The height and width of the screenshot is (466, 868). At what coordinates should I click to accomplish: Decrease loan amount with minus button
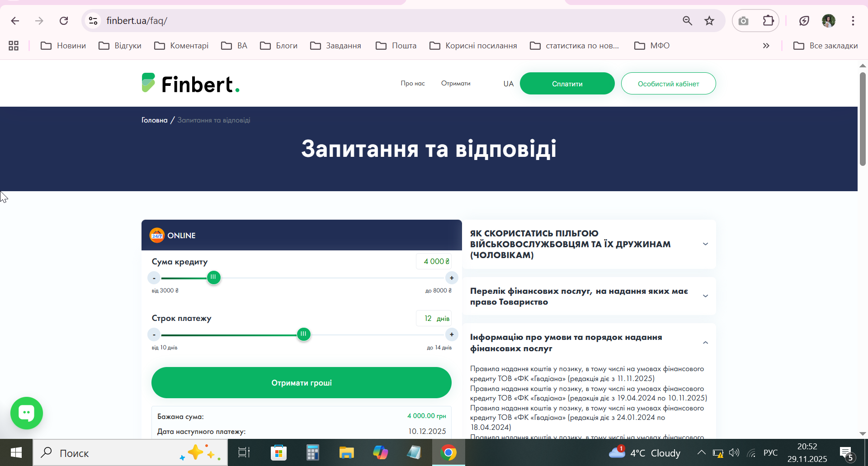[154, 278]
